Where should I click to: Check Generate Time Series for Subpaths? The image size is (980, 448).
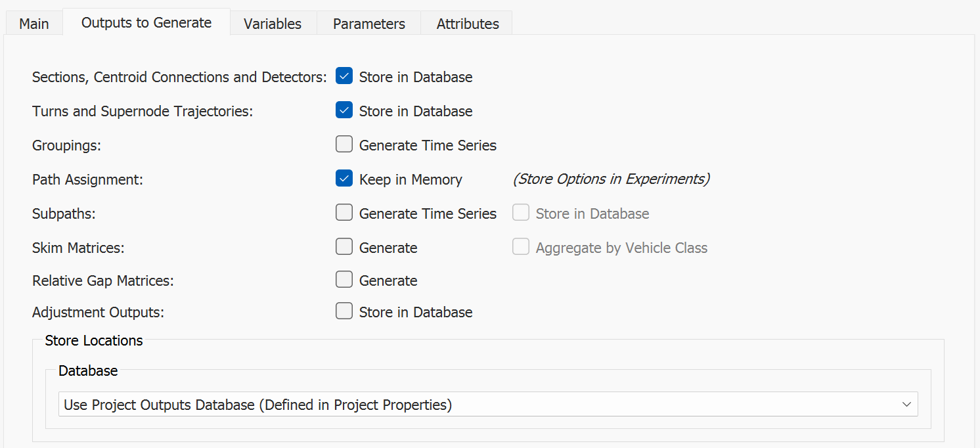click(x=344, y=213)
